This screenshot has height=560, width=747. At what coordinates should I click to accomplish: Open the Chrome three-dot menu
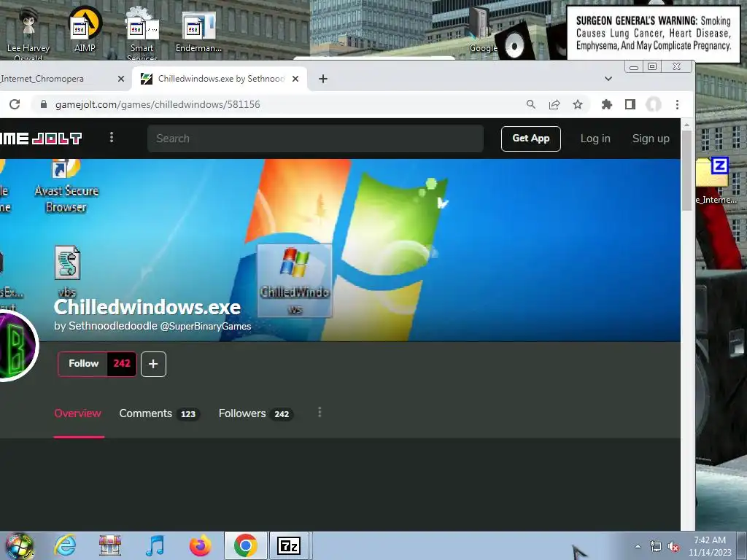(x=677, y=104)
